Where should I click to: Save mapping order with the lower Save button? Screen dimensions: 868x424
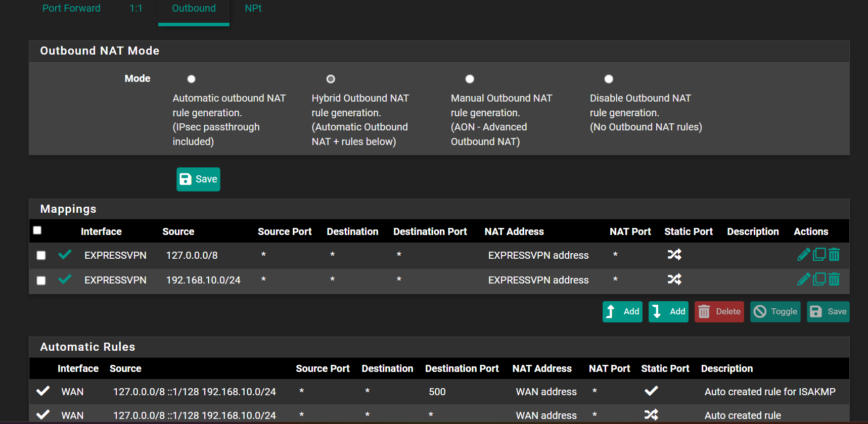[x=828, y=311]
